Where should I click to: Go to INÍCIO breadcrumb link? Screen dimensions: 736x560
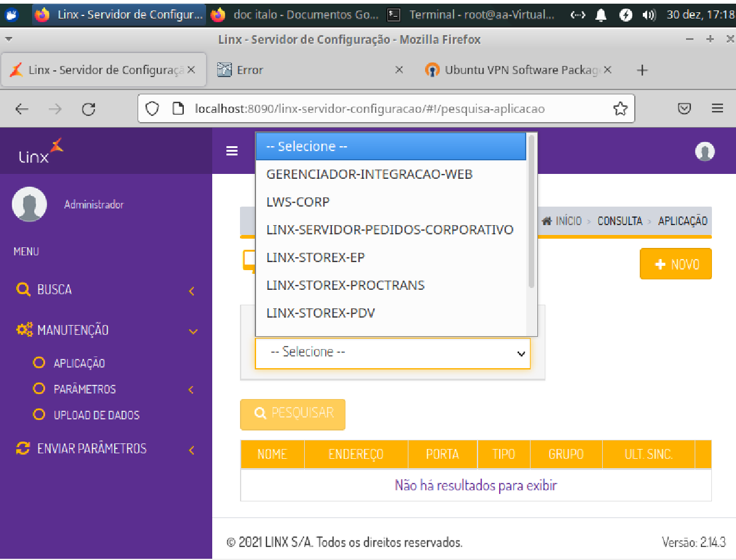568,221
